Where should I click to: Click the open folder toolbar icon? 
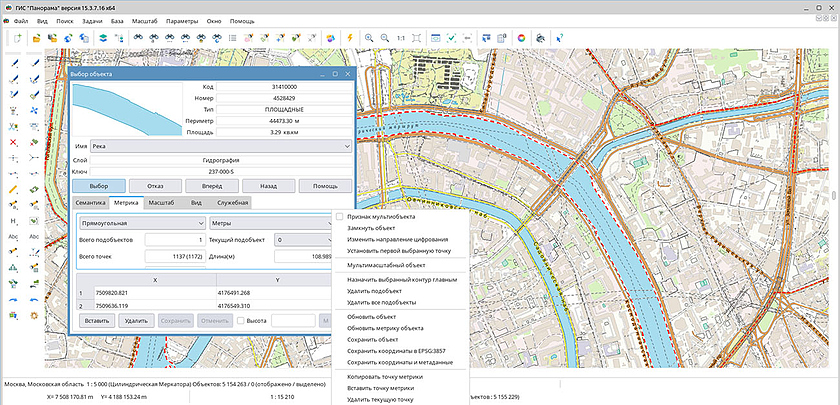pyautogui.click(x=36, y=37)
